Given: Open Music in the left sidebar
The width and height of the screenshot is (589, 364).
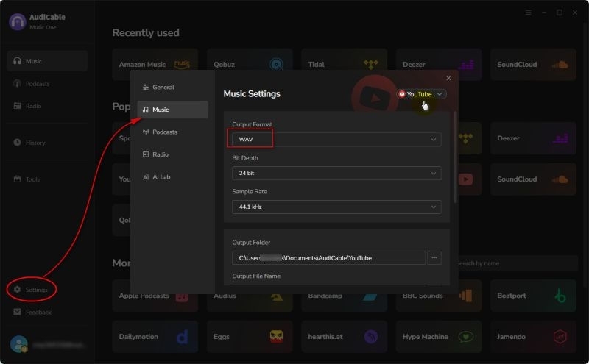Looking at the screenshot, I should [x=47, y=61].
